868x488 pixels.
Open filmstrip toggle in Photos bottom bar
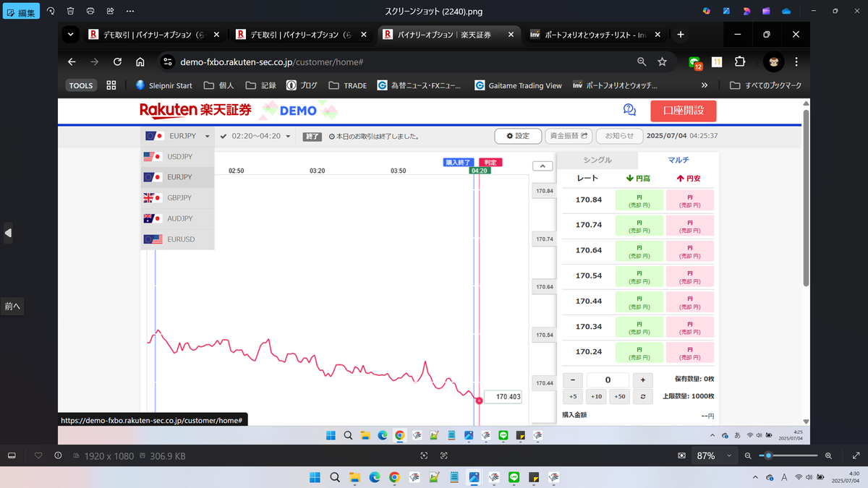(x=12, y=455)
